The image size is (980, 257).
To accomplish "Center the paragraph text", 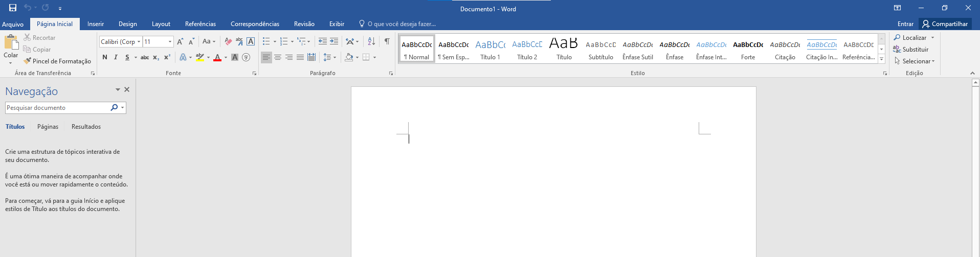I will [x=278, y=57].
